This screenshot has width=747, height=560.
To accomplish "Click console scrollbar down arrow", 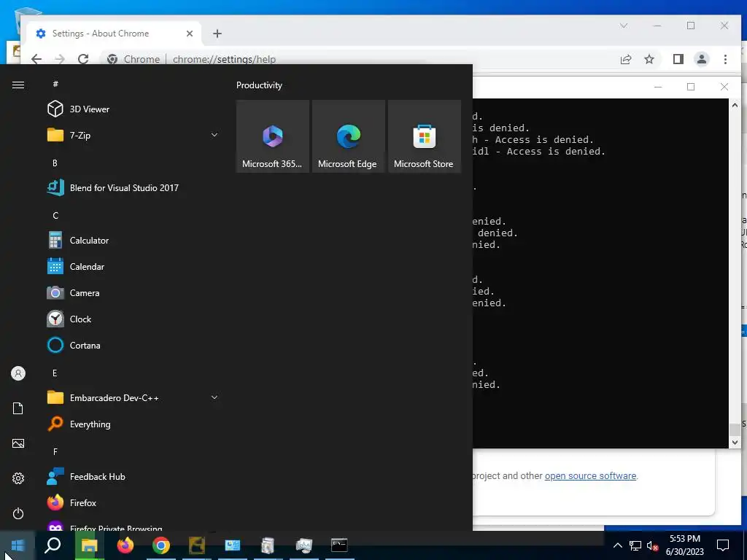I will (x=735, y=443).
